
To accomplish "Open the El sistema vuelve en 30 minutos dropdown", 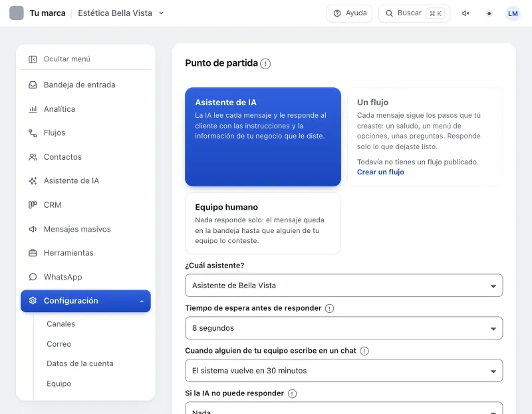I will click(x=344, y=371).
